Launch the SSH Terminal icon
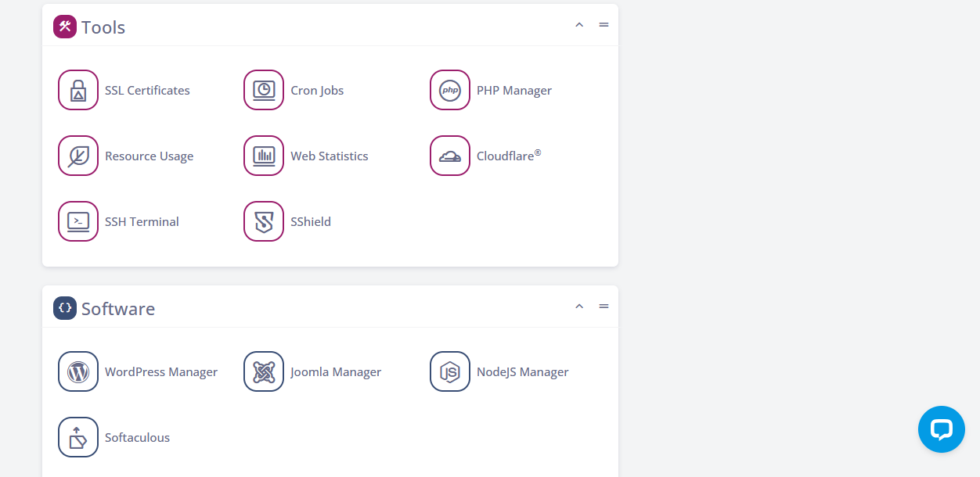The width and height of the screenshot is (980, 477). 78,221
